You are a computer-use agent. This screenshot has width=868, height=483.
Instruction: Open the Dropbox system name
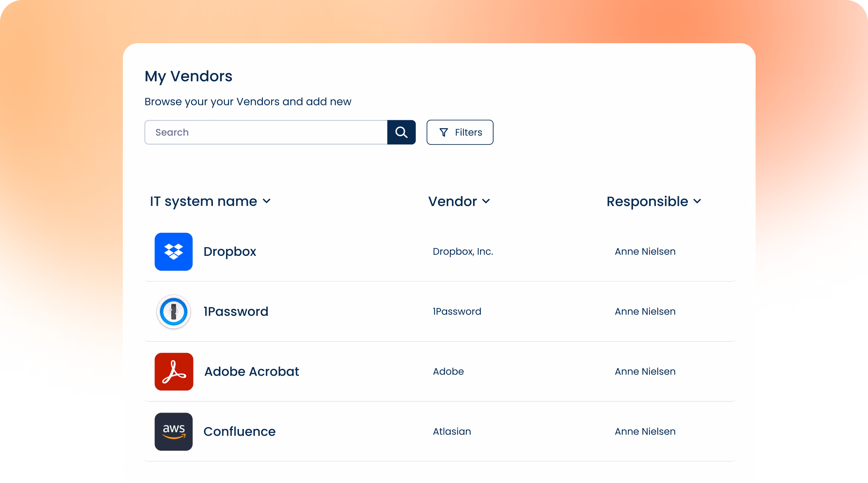point(230,252)
